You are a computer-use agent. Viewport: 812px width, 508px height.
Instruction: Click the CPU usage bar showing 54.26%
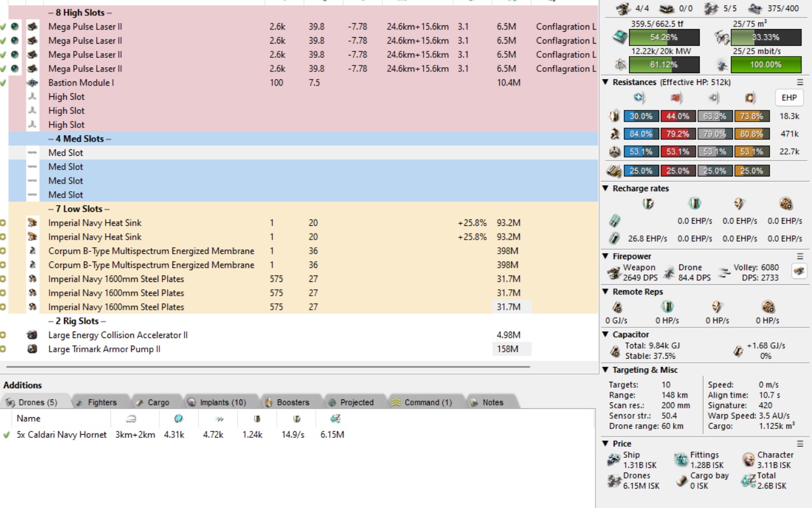pyautogui.click(x=664, y=37)
